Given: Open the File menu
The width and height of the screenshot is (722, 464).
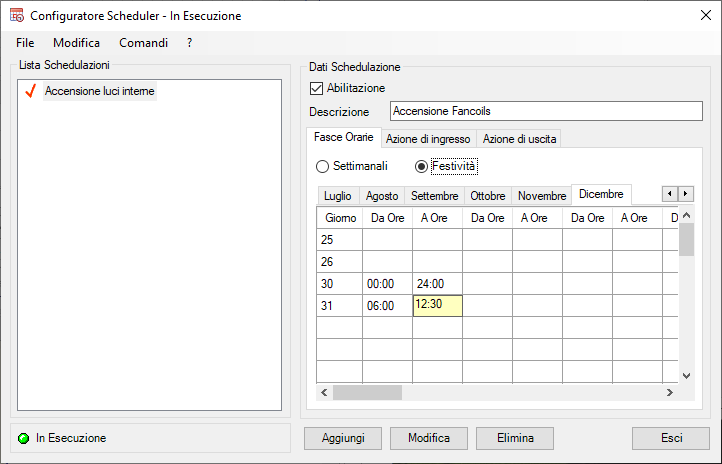Looking at the screenshot, I should [x=25, y=43].
